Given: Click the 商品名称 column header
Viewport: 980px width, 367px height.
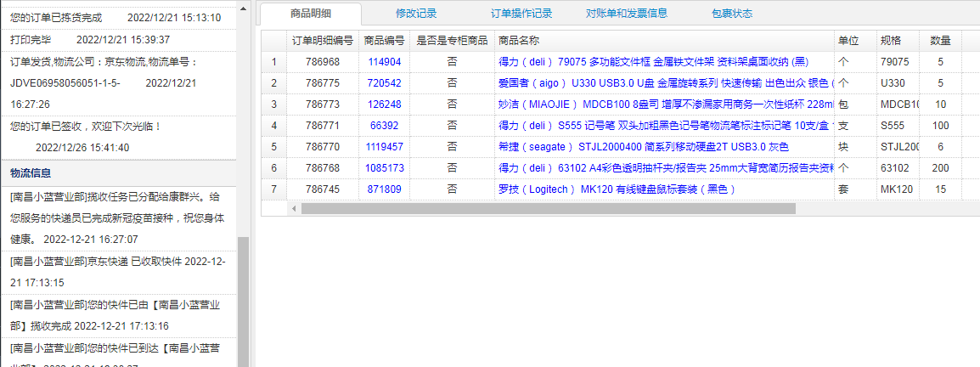Looking at the screenshot, I should (664, 41).
